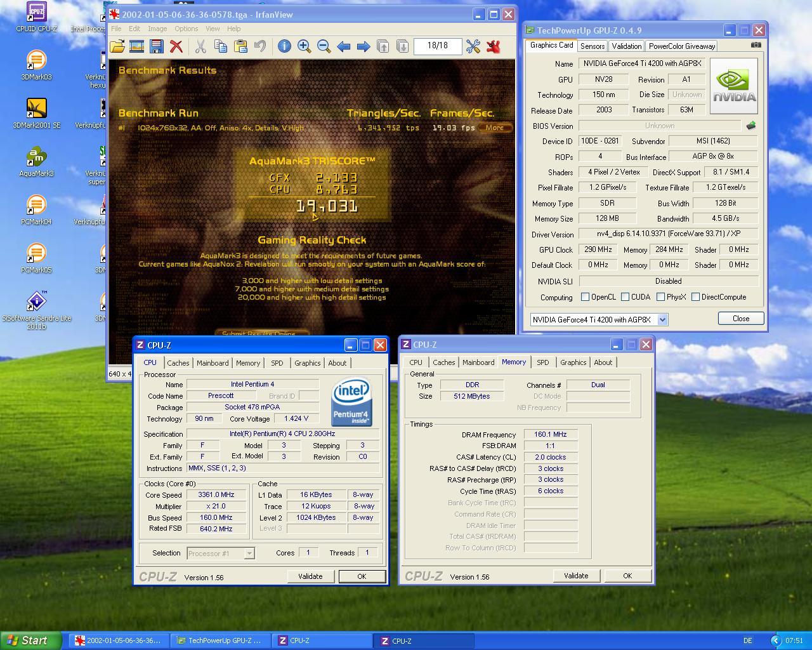The height and width of the screenshot is (650, 812).
Task: Click the Paste clipboard icon
Action: 240,46
